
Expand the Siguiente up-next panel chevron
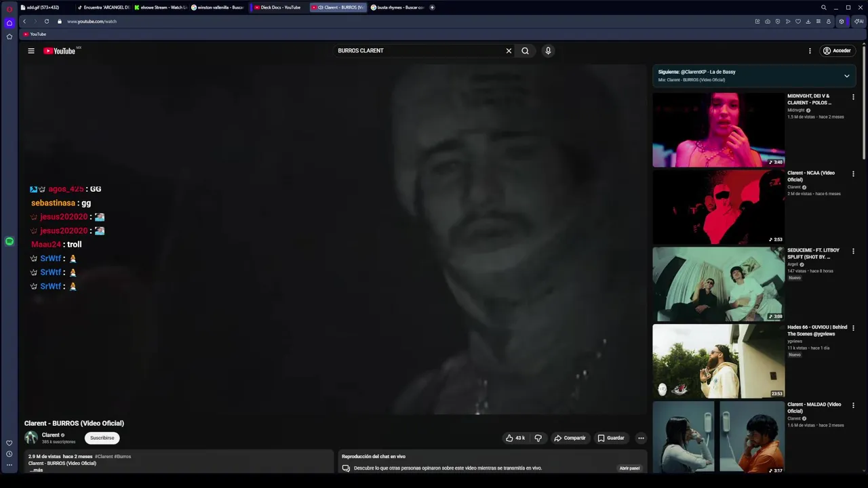point(846,76)
